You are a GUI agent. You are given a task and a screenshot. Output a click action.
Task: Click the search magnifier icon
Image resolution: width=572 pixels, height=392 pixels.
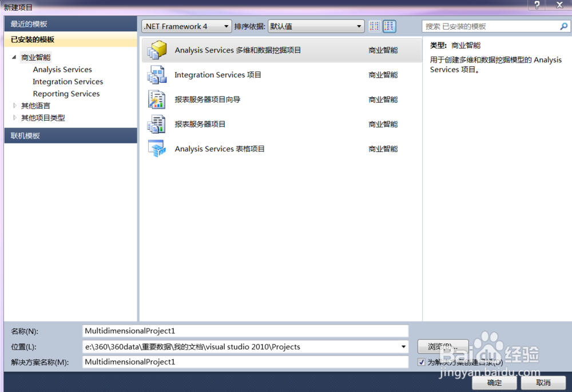[x=563, y=26]
